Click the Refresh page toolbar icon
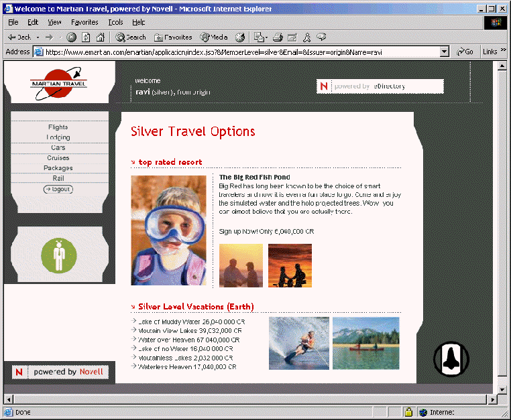 tap(86, 38)
